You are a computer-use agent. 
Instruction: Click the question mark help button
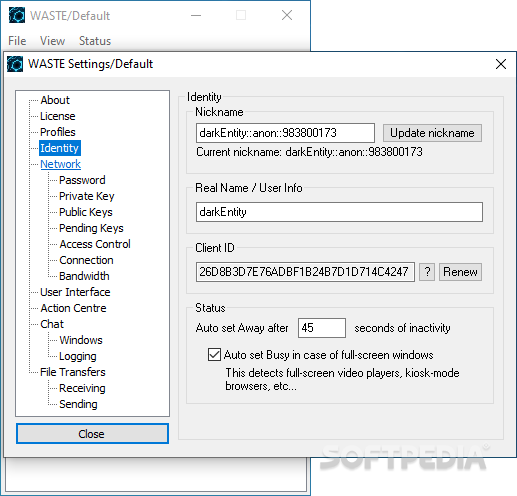click(x=427, y=272)
